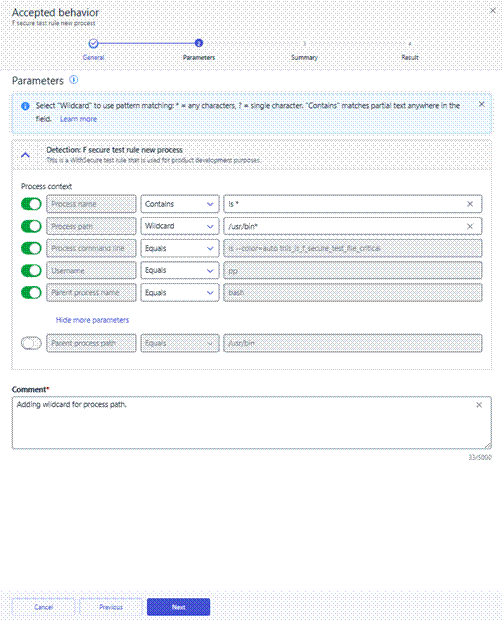Click the General step checkmark icon
Viewport: 502px width, 620px height.
(x=93, y=43)
